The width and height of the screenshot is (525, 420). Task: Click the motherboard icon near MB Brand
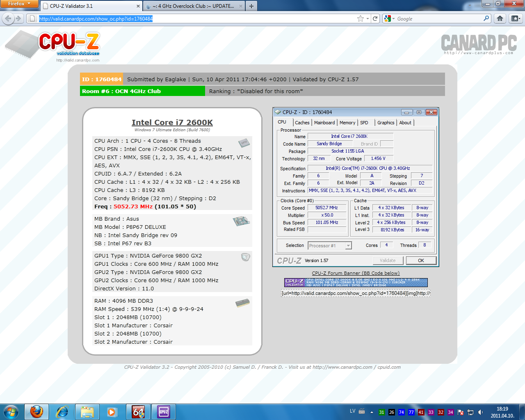click(x=241, y=221)
